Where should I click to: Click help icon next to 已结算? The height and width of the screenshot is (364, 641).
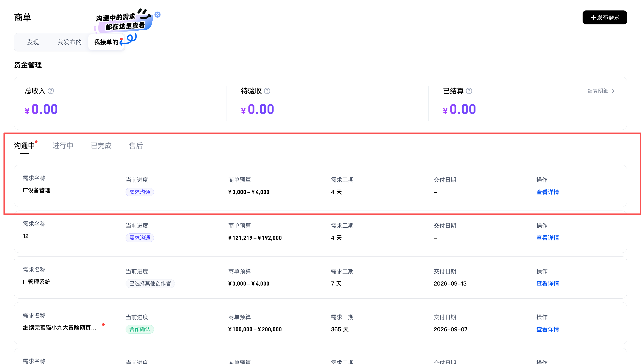point(469,91)
